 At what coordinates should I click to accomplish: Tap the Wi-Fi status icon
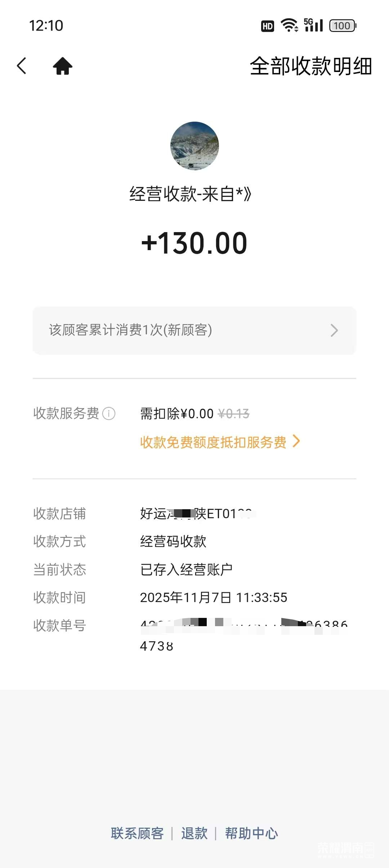[289, 26]
